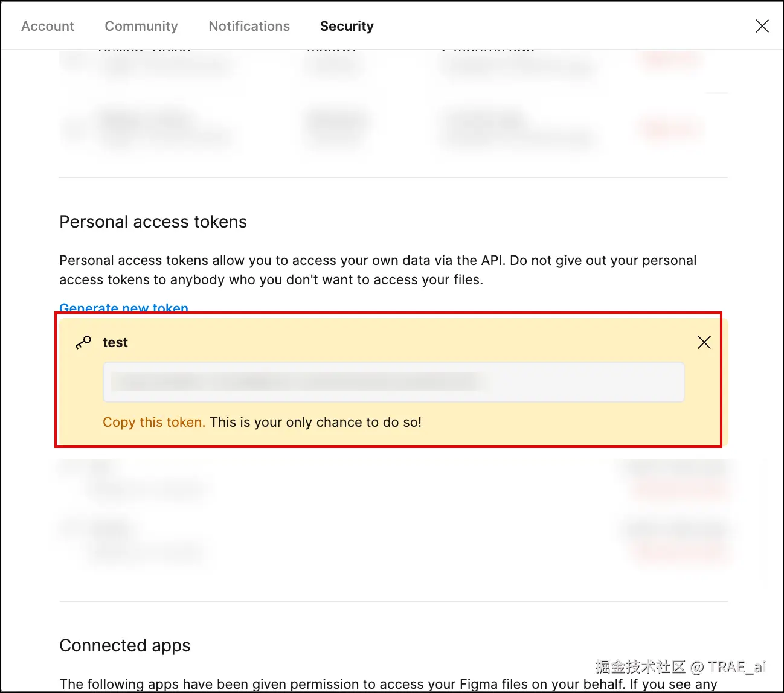Click the orange "Copy this token" text

[x=154, y=422]
